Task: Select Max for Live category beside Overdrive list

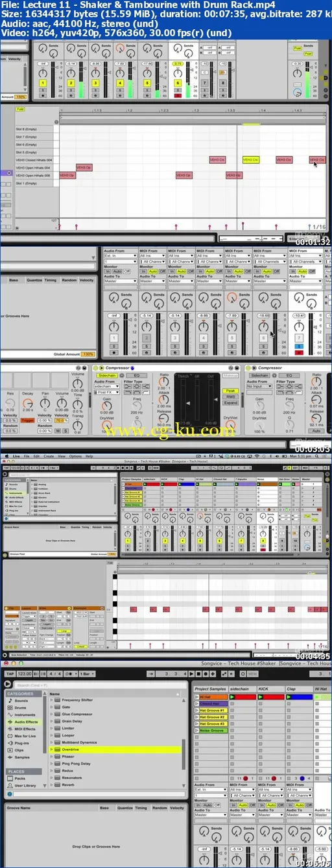Action: [26, 736]
